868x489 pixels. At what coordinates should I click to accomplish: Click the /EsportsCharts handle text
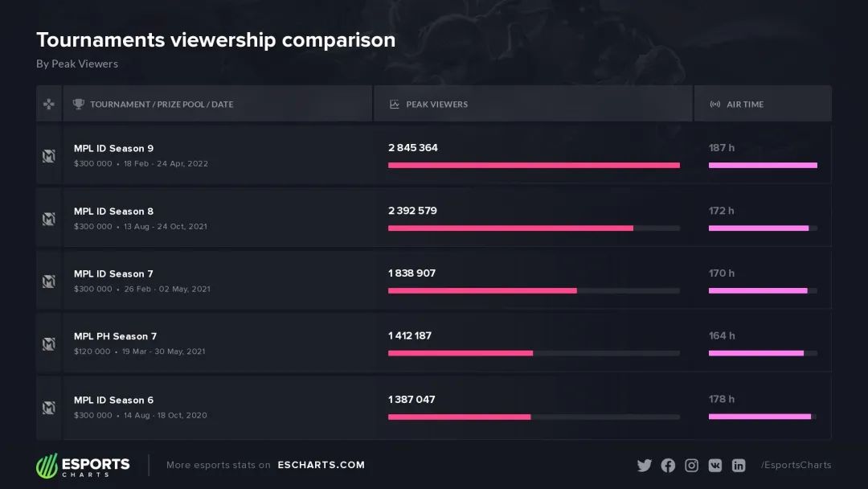(796, 465)
